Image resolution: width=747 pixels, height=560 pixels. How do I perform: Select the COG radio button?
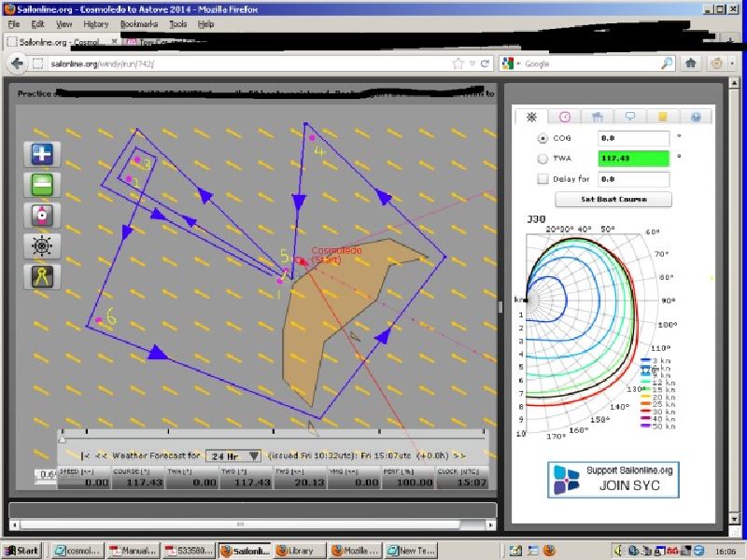(x=543, y=138)
